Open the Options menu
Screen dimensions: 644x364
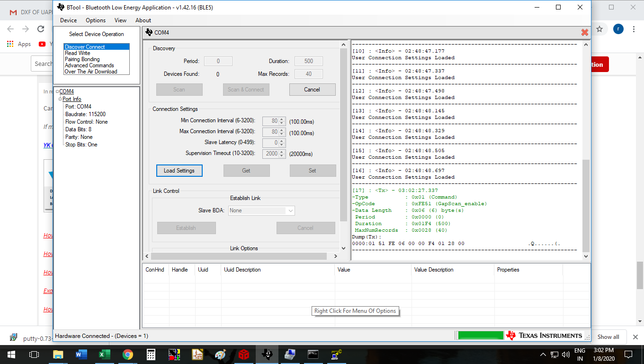pyautogui.click(x=96, y=20)
